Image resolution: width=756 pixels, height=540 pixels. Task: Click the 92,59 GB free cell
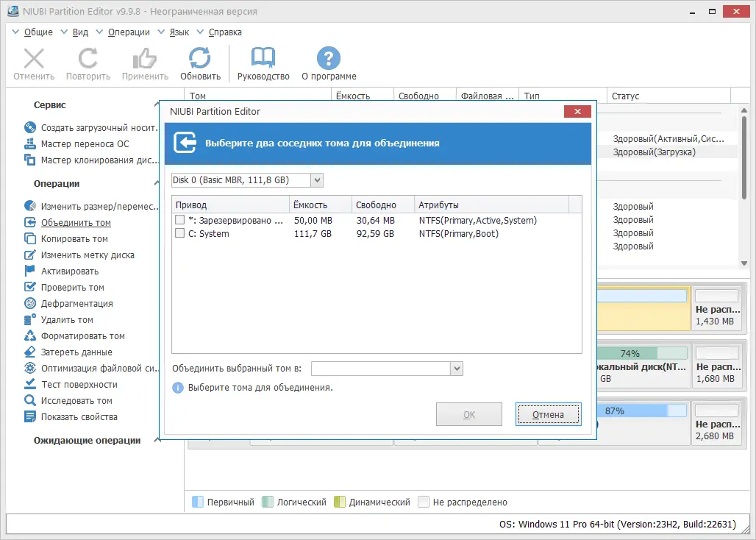[375, 234]
